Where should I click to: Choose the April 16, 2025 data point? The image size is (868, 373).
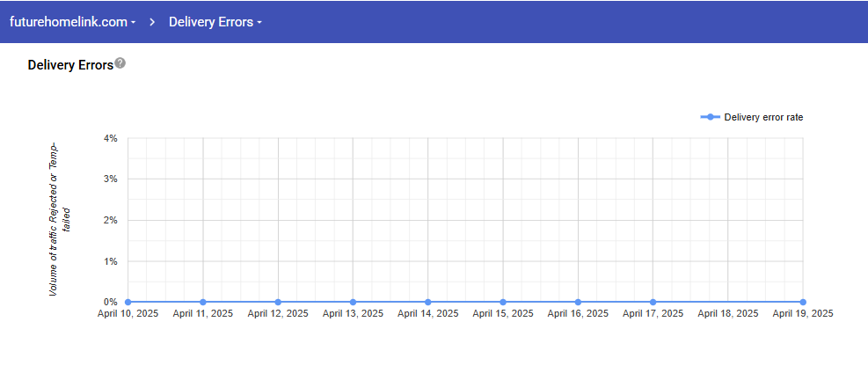point(578,302)
